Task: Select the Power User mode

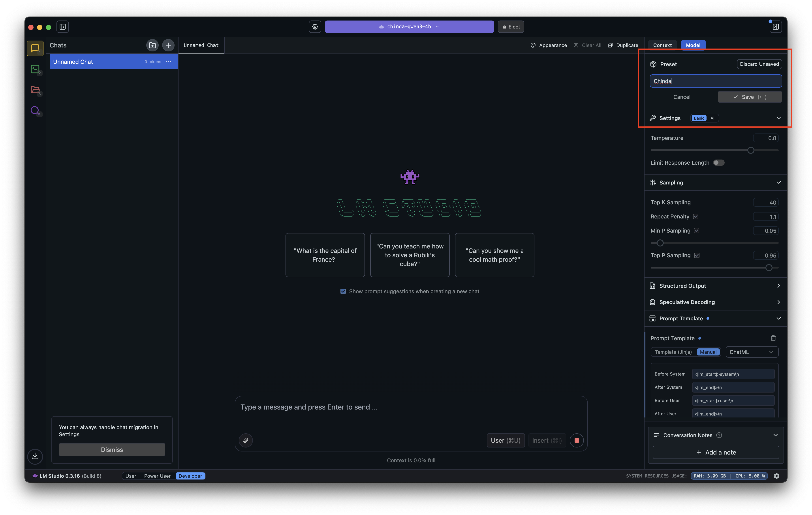Action: tap(157, 476)
